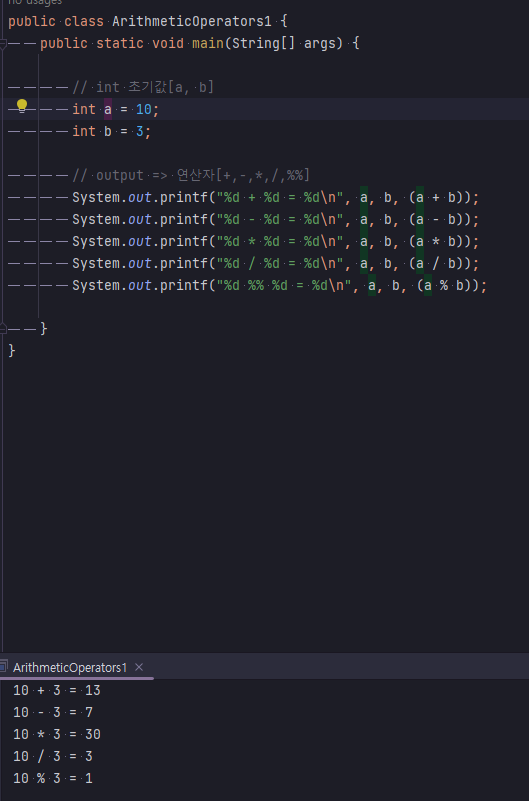The height and width of the screenshot is (801, 529).
Task: Click the main method name
Action: click(208, 43)
